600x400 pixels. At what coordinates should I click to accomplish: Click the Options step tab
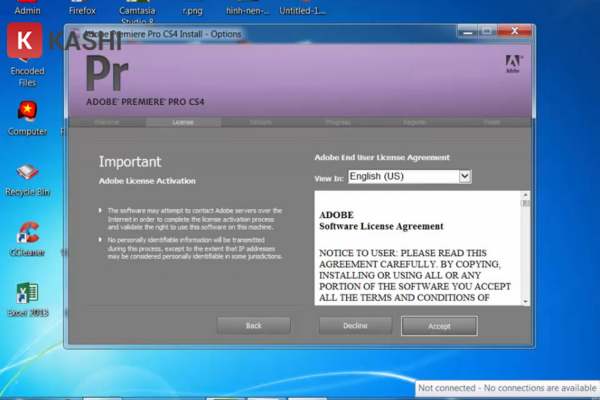point(260,122)
